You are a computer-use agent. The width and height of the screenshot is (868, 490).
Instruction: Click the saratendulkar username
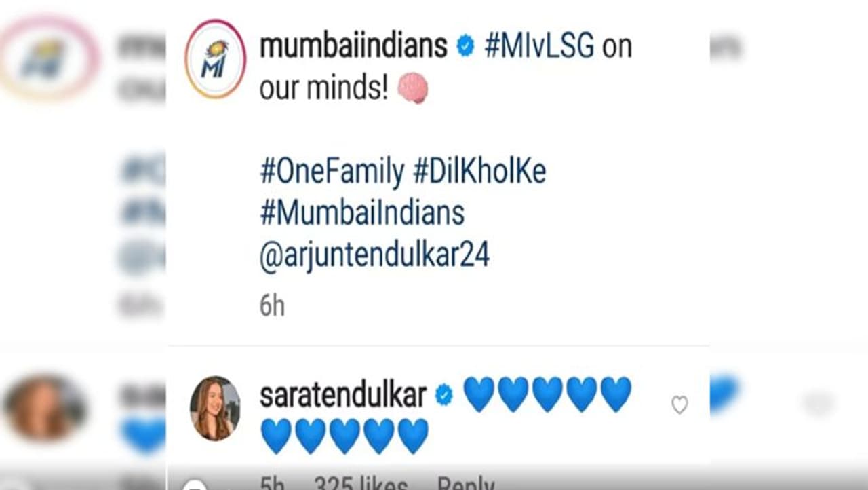[343, 395]
